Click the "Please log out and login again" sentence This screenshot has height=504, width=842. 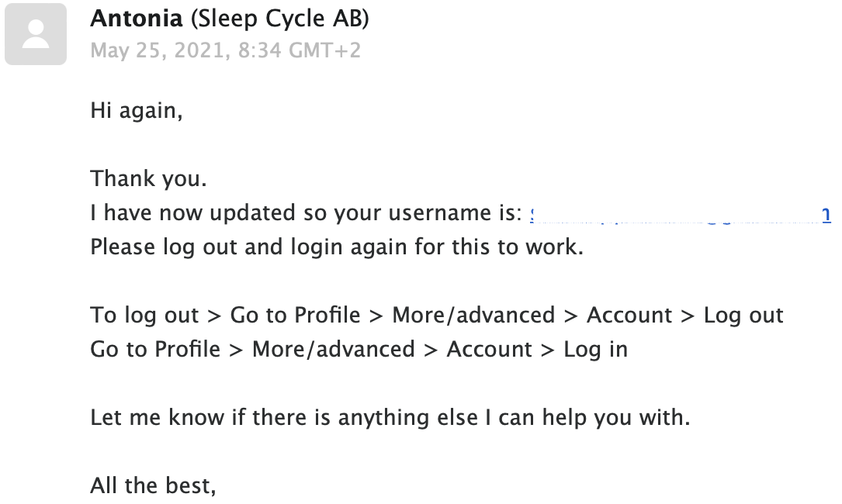pyautogui.click(x=336, y=247)
